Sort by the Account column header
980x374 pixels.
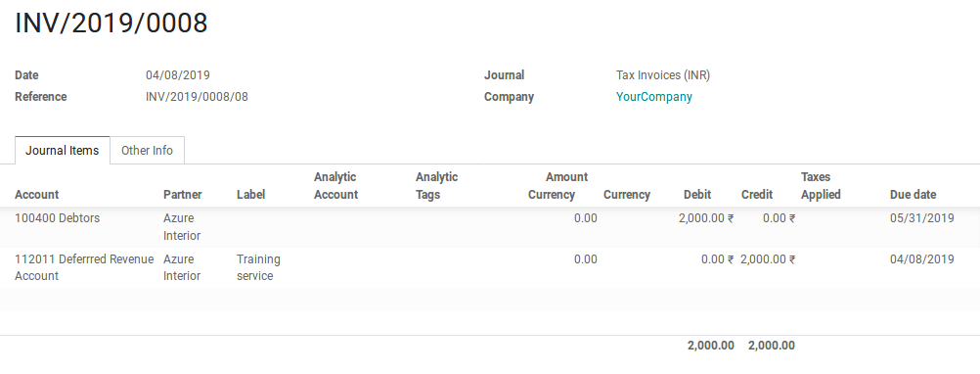[36, 195]
